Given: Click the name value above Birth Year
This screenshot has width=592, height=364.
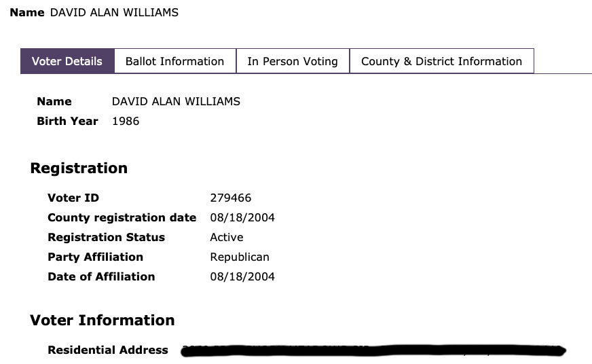Looking at the screenshot, I should click(x=176, y=101).
